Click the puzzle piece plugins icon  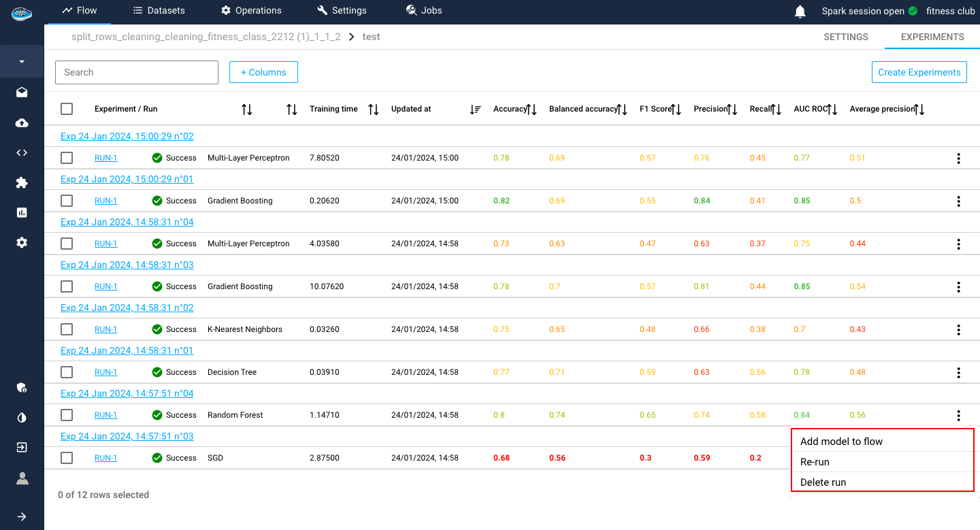click(22, 182)
